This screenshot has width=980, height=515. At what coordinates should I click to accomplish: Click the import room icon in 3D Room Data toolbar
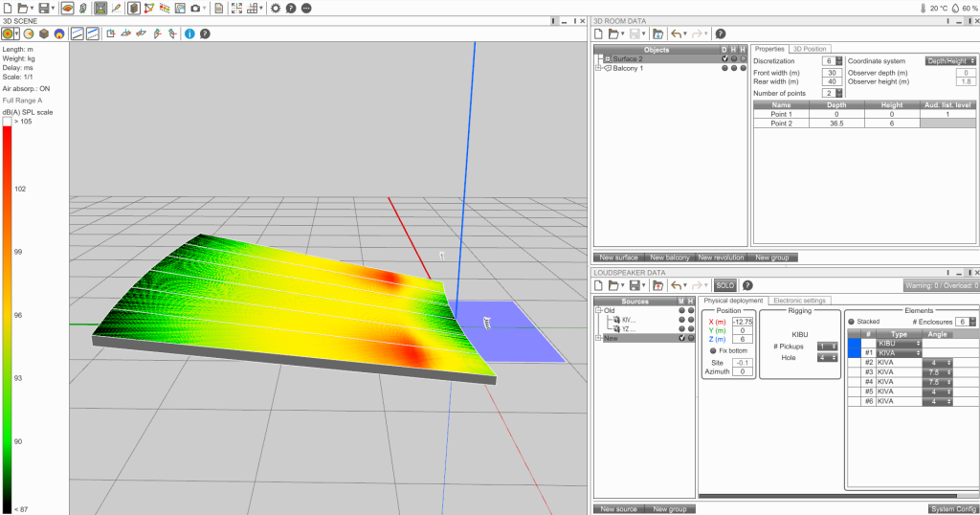657,34
